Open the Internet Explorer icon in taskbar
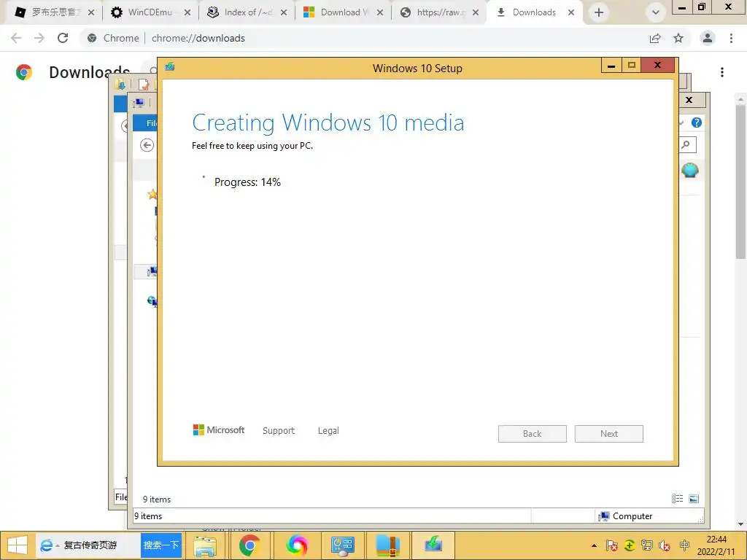Viewport: 747px width, 560px height. 47,545
